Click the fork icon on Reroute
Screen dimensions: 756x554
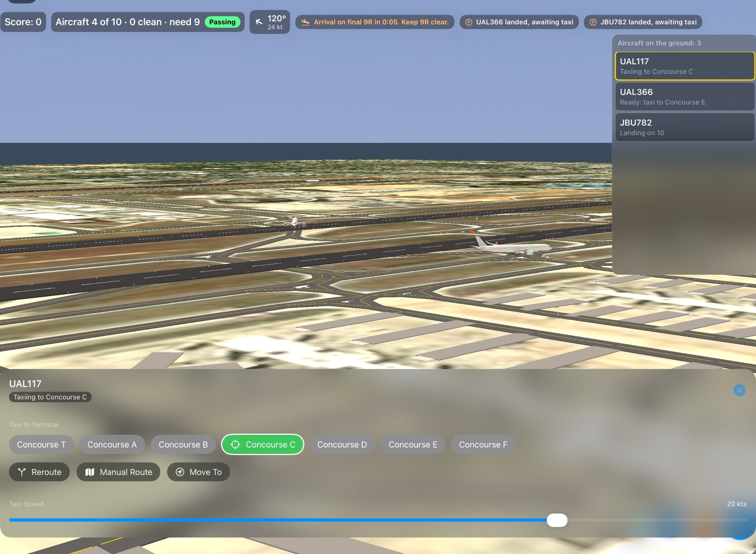pos(22,472)
